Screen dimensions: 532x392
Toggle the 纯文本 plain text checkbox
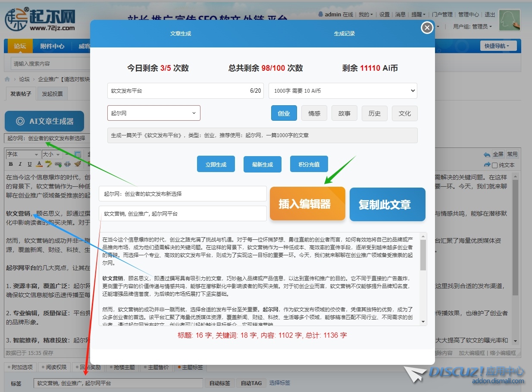(x=495, y=165)
